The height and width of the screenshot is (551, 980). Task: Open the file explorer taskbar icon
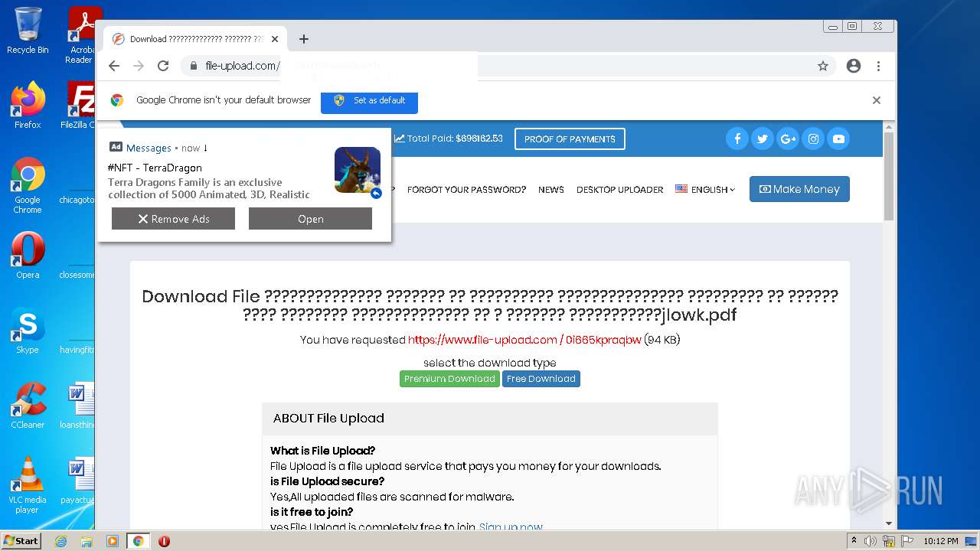87,541
